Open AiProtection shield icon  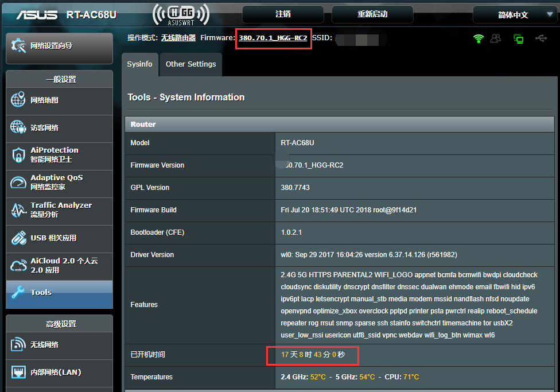click(x=18, y=155)
